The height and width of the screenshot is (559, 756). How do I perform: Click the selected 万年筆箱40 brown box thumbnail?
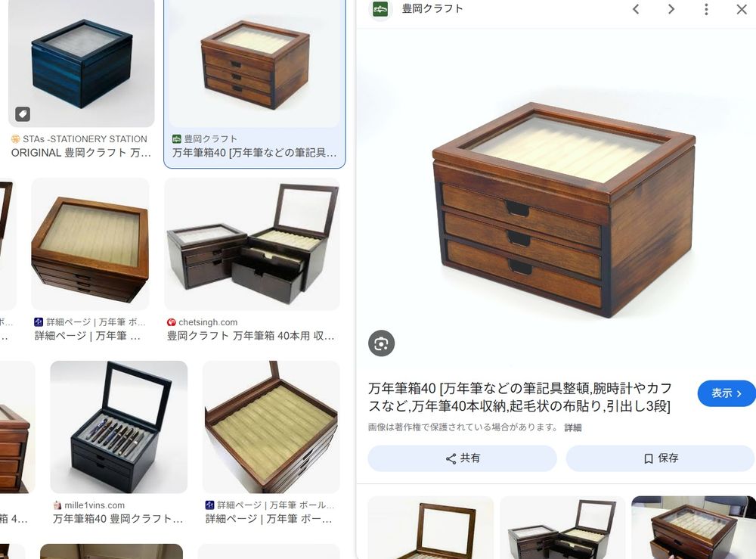click(255, 64)
